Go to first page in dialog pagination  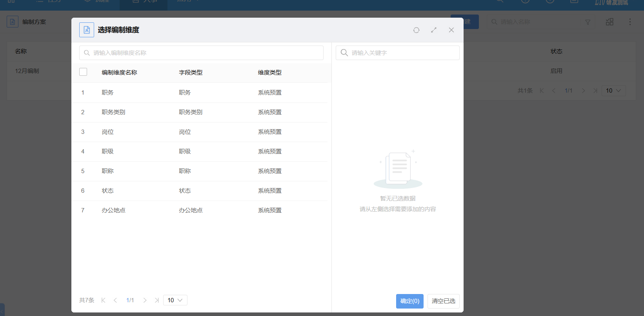[103, 300]
